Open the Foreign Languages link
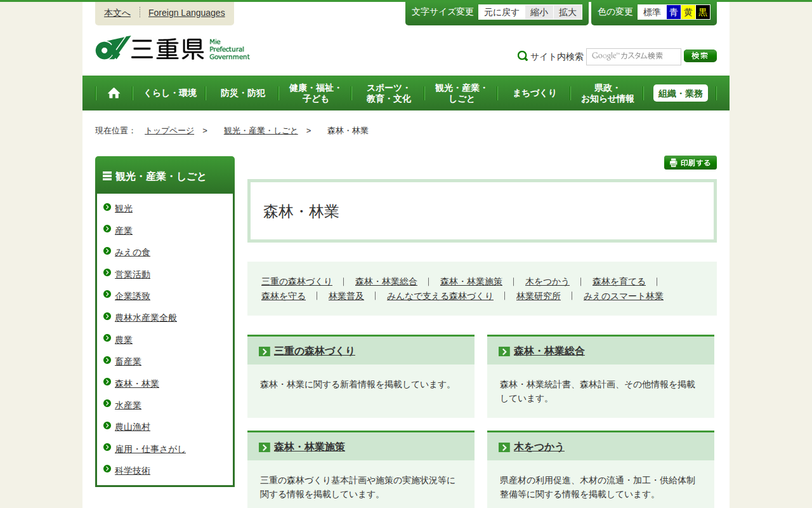 pyautogui.click(x=187, y=13)
